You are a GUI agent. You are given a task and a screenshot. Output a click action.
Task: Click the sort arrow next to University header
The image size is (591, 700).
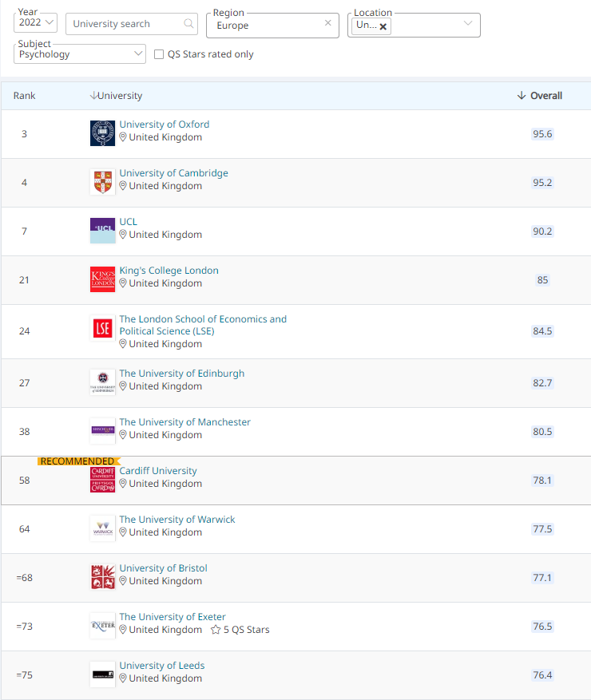93,96
